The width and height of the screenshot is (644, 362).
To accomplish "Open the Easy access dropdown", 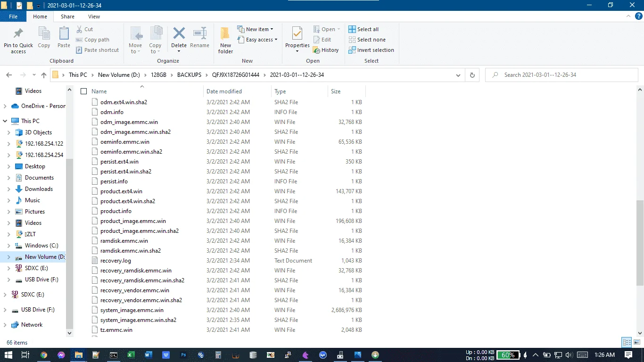I will coord(257,40).
